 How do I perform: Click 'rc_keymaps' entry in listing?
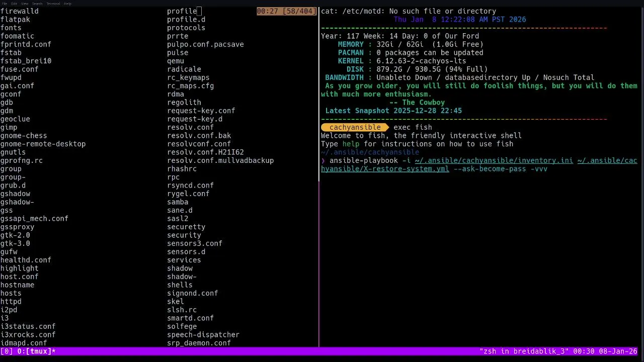point(188,77)
